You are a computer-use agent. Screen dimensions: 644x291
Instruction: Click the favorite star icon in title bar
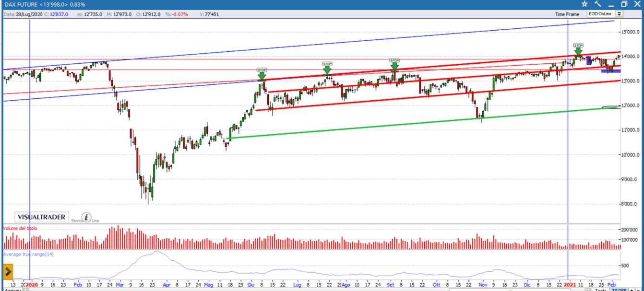pos(584,4)
